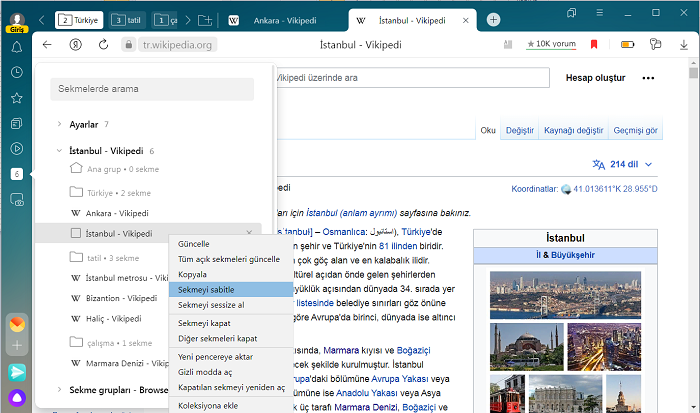Tick checkbox beside İstanbul - Vikipedi row
The image size is (700, 413).
(x=76, y=233)
